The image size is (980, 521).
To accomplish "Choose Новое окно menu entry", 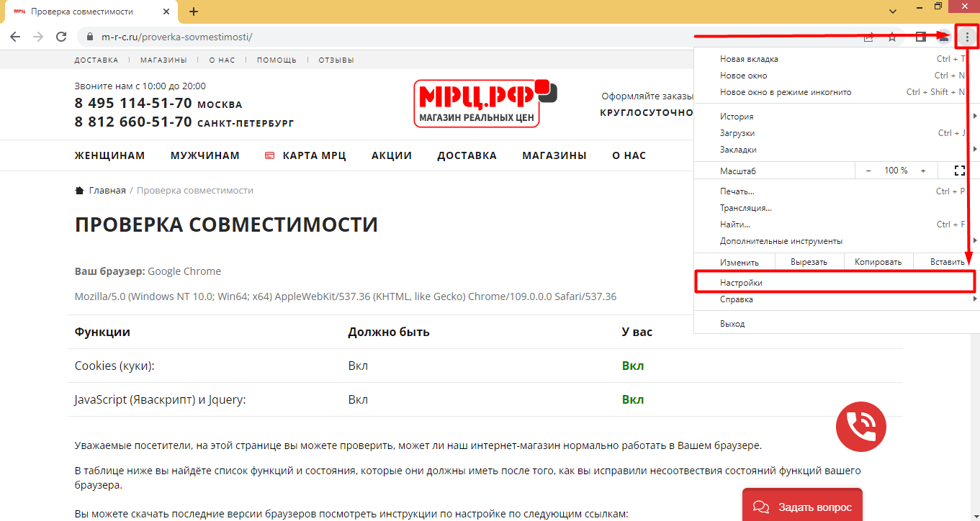I will [837, 76].
